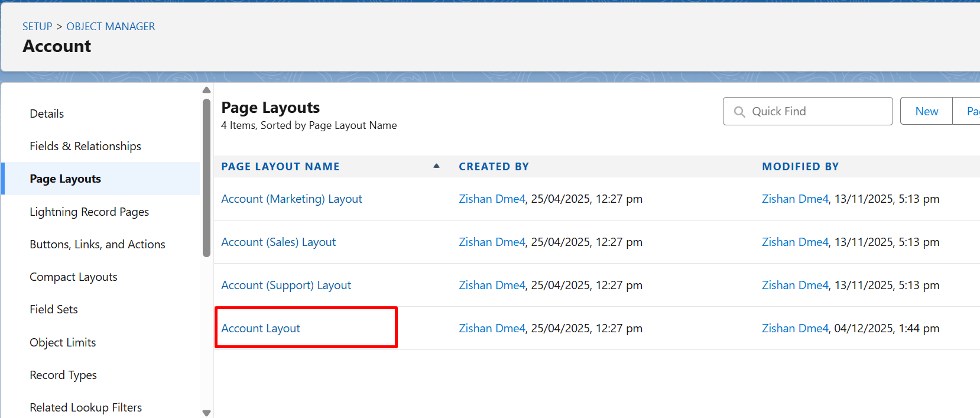980x418 pixels.
Task: Open the Account (Marketing) Layout link
Action: pyautogui.click(x=291, y=199)
